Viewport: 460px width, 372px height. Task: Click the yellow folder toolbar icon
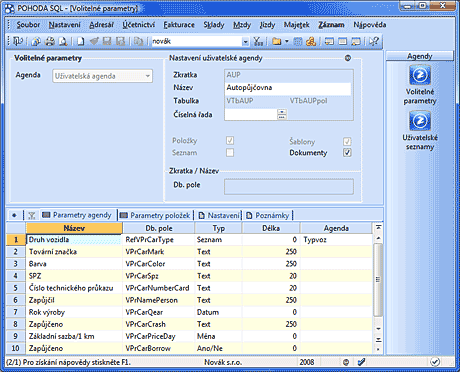click(x=276, y=41)
